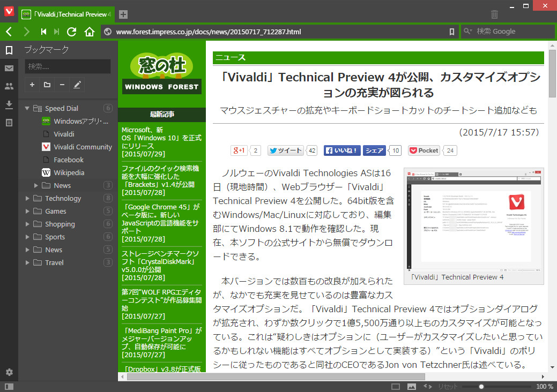Collapse the Speed Dial bookmark folder
Screen dimensions: 557x392
[26, 108]
